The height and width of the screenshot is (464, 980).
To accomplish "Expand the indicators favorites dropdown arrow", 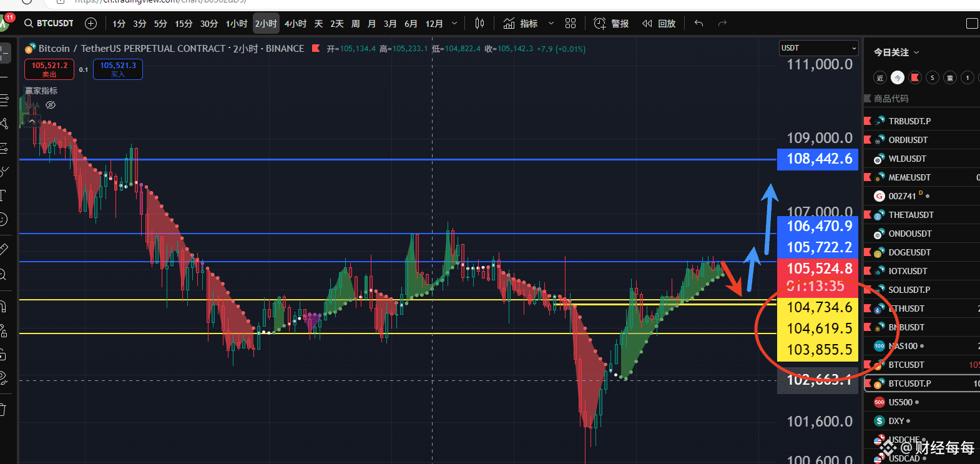I will coord(551,23).
